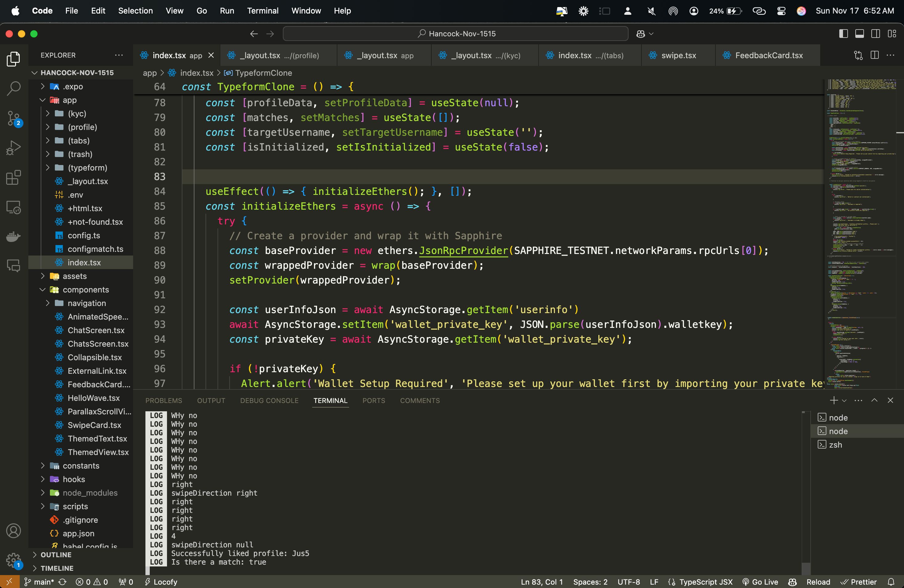Open the Search view icon
Screen dimensions: 904x588
pyautogui.click(x=14, y=88)
